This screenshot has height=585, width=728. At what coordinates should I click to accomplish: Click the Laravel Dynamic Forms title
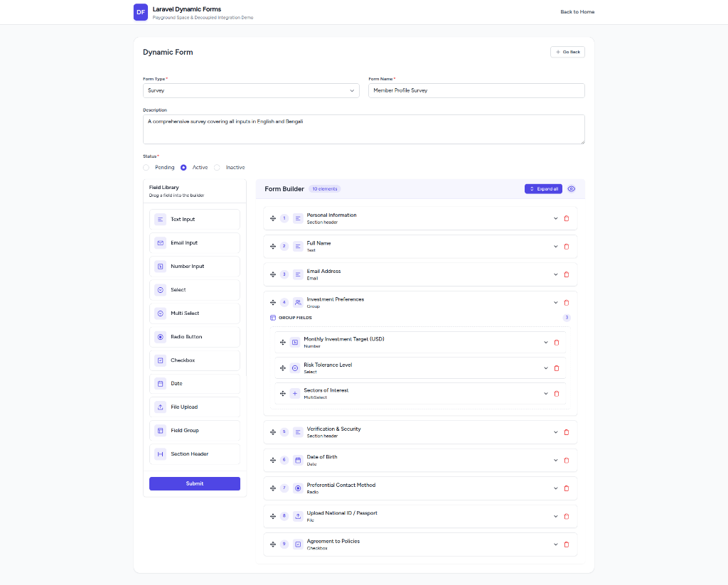187,9
